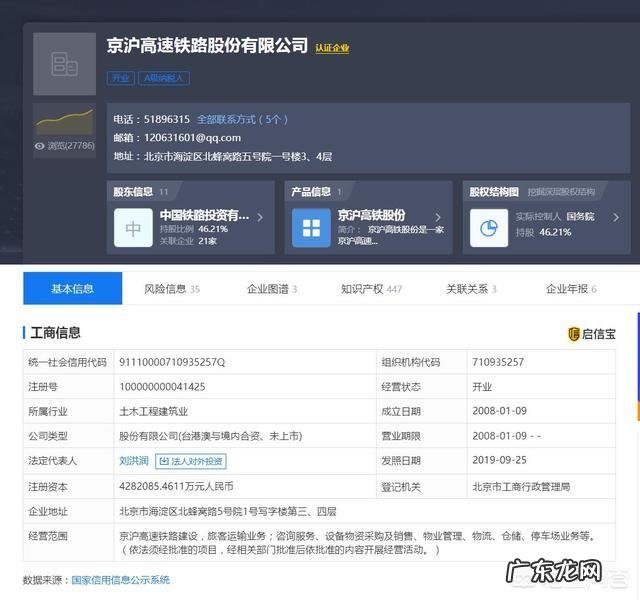Go to the 知识产权 tab
This screenshot has height=600, width=640.
(371, 289)
